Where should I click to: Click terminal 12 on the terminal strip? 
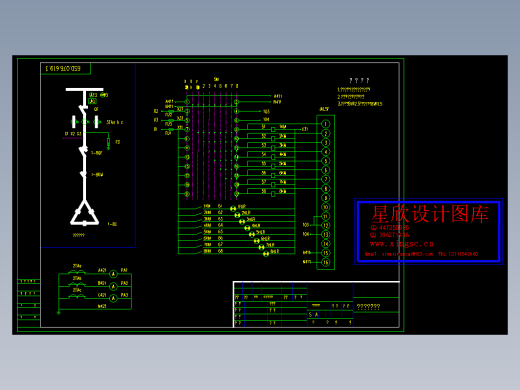[325, 225]
